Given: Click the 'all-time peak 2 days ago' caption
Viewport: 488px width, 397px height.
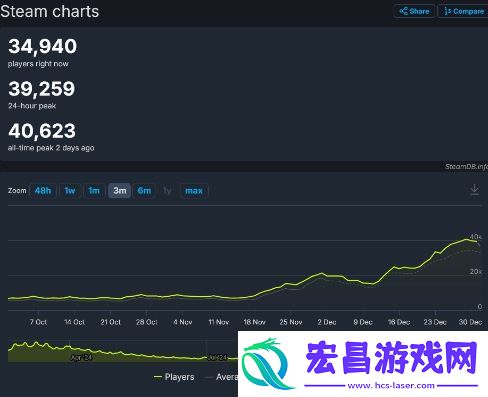Looking at the screenshot, I should [51, 148].
